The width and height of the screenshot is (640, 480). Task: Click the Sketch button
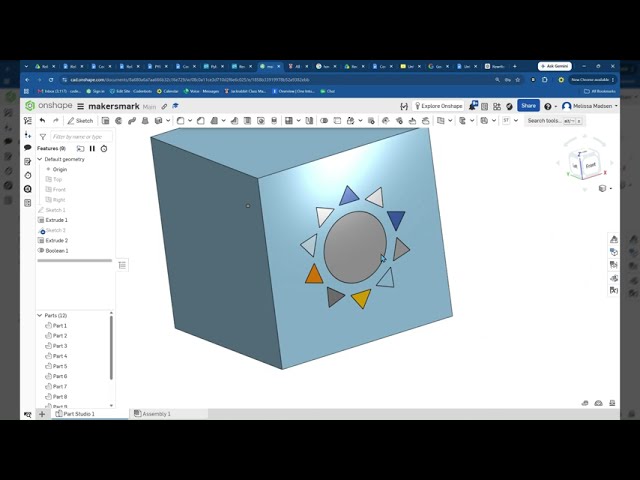pyautogui.click(x=80, y=120)
